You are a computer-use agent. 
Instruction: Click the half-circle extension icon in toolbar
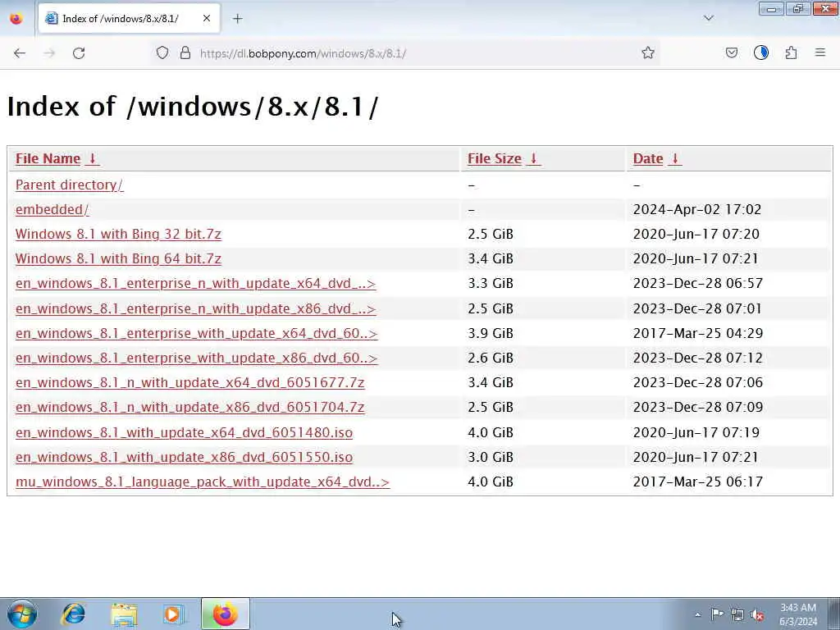tap(760, 52)
